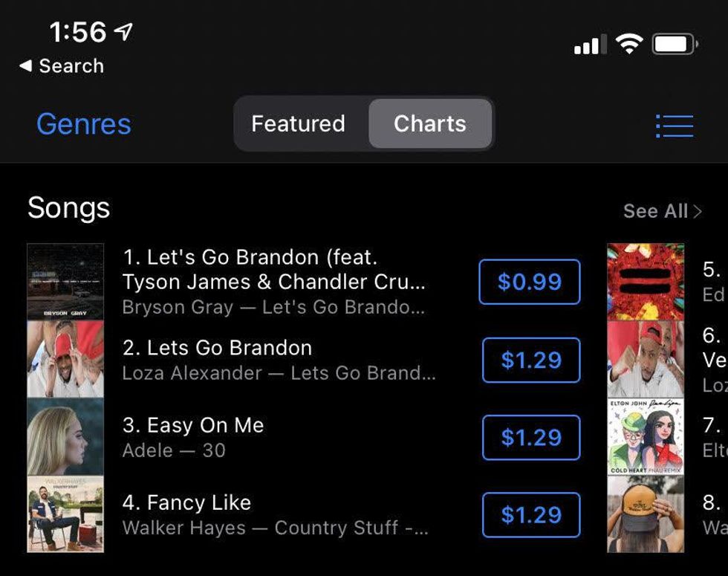Tap the cellular signal bars icon

pos(591,45)
